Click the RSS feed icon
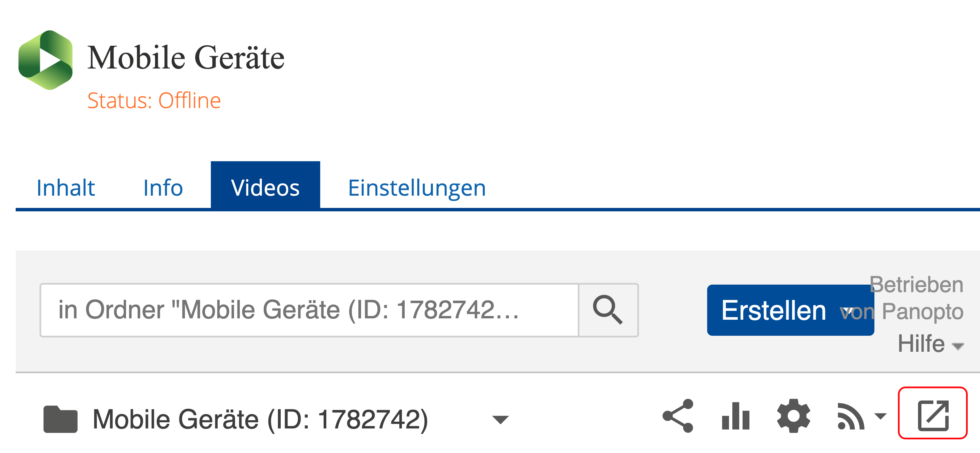 pyautogui.click(x=851, y=417)
